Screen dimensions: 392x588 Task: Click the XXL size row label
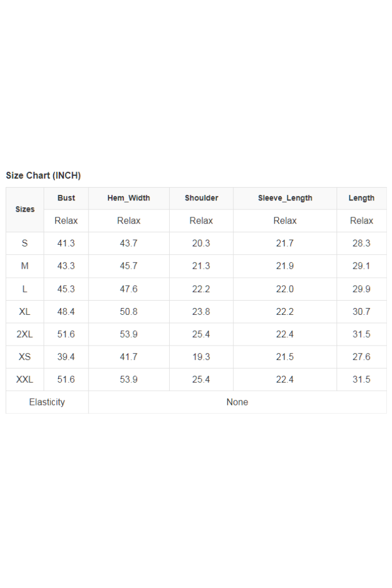(x=25, y=380)
